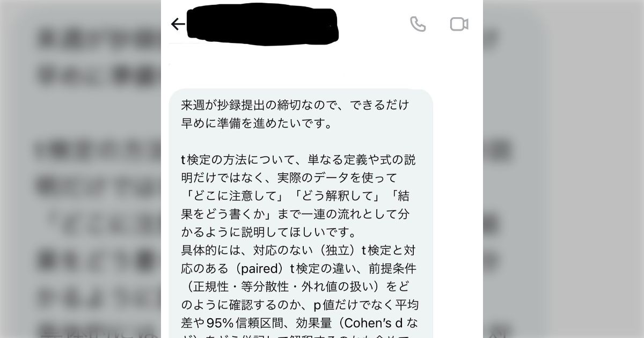This screenshot has width=644, height=338.
Task: Tap the quoted phrase 「どう解釈して」
Action: coord(332,196)
